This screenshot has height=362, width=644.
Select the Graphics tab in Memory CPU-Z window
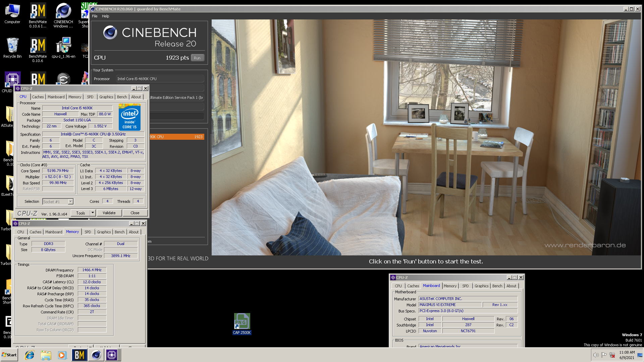pyautogui.click(x=104, y=232)
